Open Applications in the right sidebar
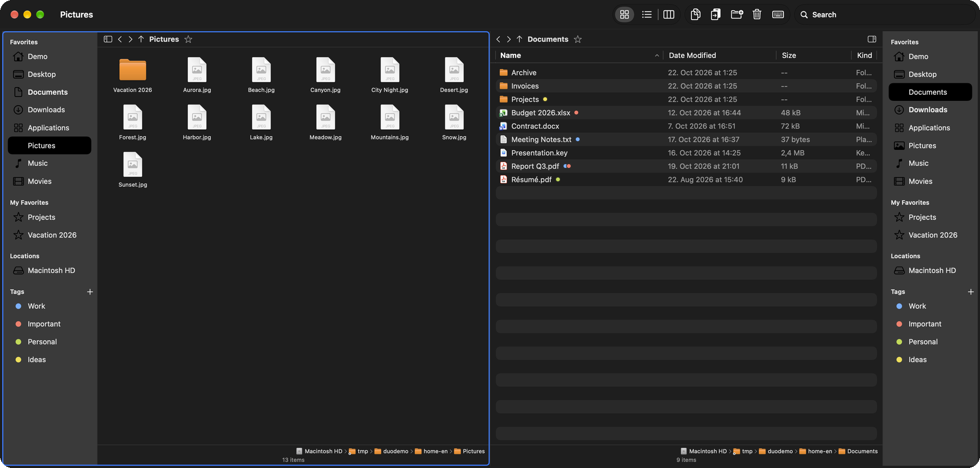The width and height of the screenshot is (980, 468). pyautogui.click(x=930, y=128)
